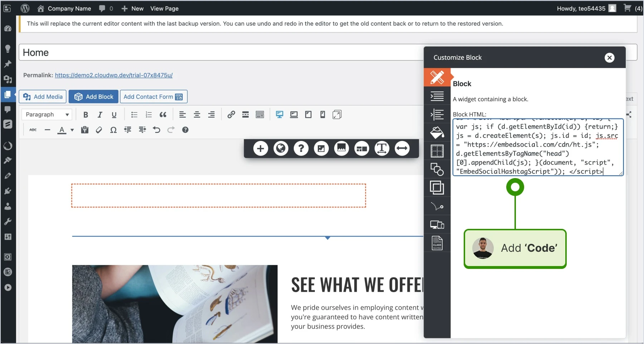Select the open book image in the page
644x344 pixels.
pyautogui.click(x=175, y=304)
